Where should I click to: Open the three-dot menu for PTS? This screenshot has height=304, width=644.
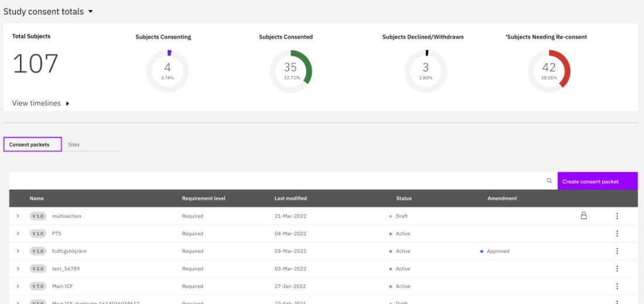click(616, 234)
